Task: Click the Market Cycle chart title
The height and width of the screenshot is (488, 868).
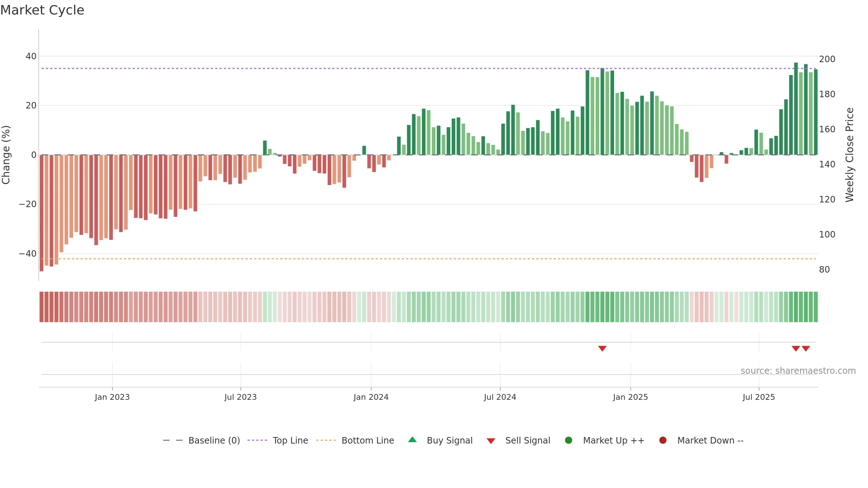Action: 42,10
